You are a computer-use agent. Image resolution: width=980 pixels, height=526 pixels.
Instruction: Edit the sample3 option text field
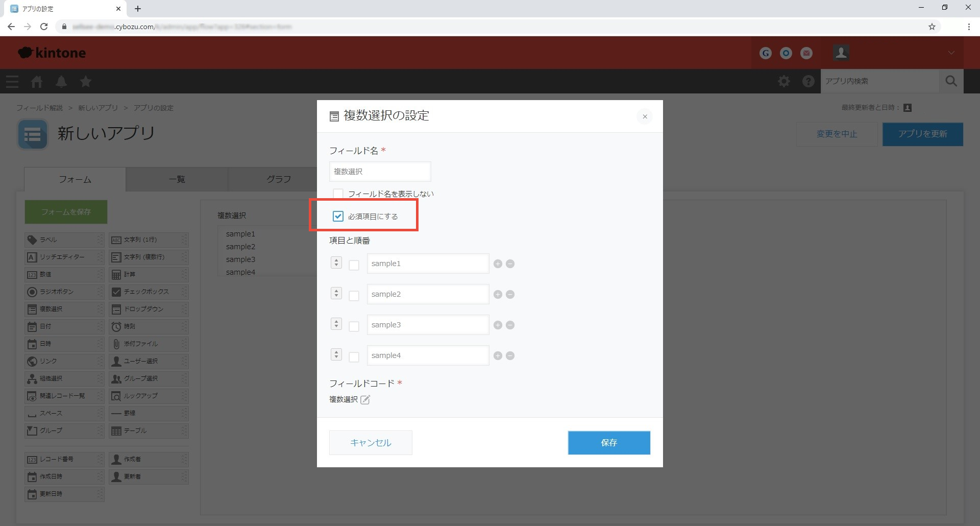428,325
